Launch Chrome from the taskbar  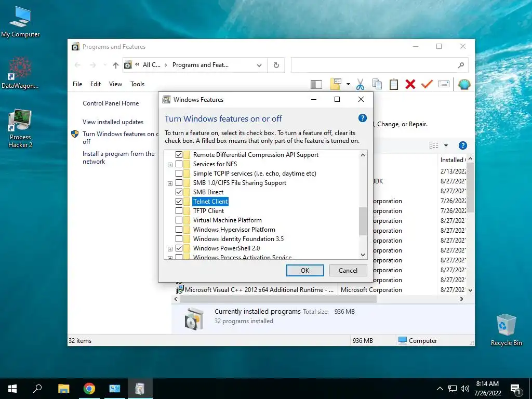pyautogui.click(x=89, y=389)
